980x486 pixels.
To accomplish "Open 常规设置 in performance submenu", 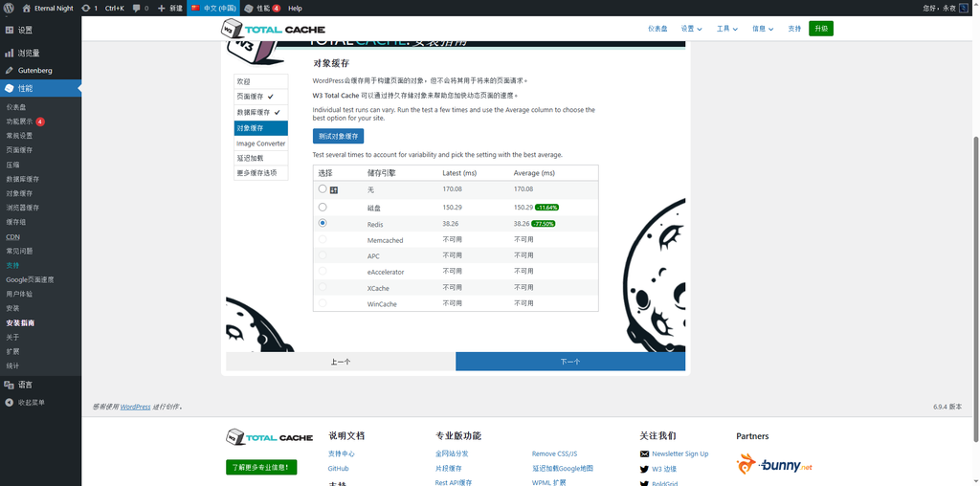I will point(19,136).
